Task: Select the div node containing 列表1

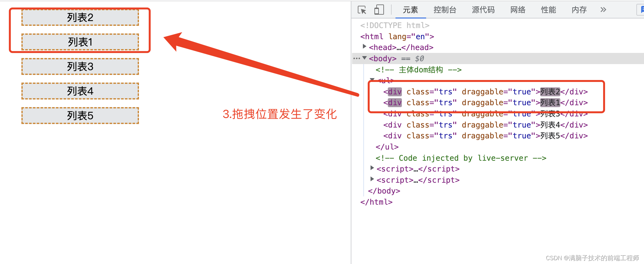Action: (x=486, y=103)
